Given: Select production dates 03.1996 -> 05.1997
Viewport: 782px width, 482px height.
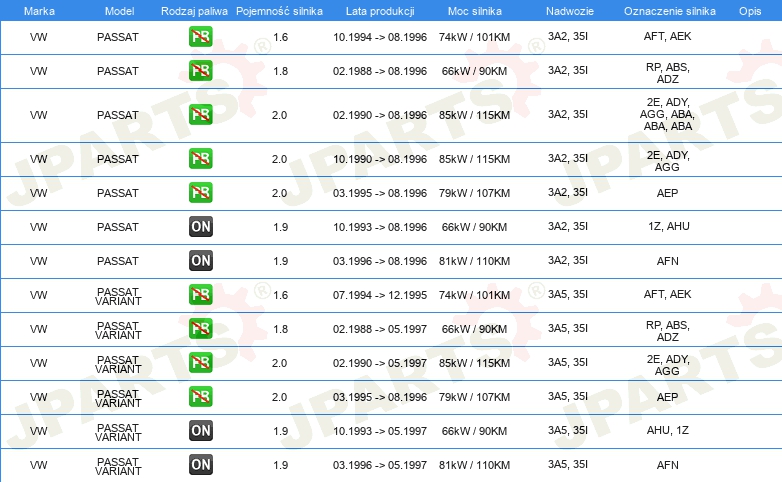Looking at the screenshot, I should (x=380, y=465).
